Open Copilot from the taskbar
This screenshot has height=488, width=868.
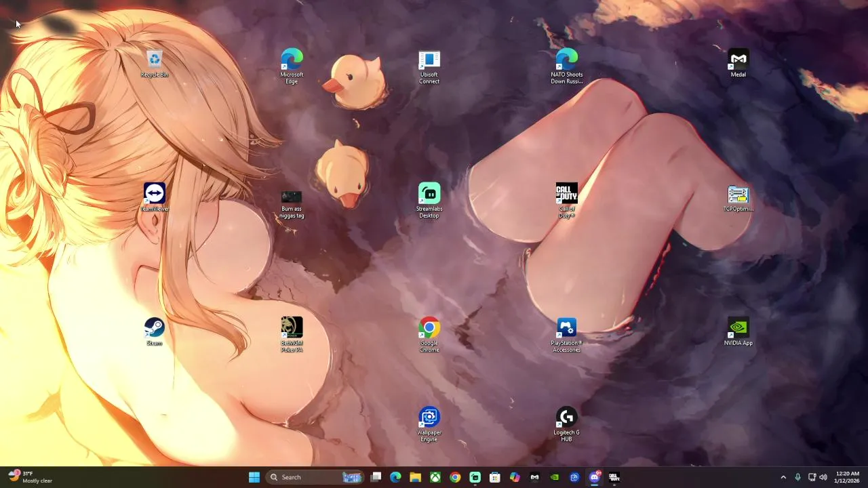point(515,477)
